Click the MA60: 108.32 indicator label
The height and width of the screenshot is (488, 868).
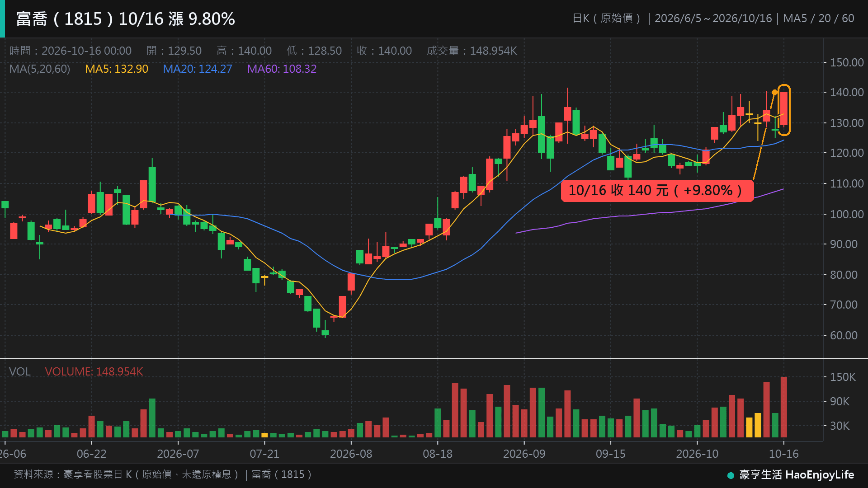point(282,69)
